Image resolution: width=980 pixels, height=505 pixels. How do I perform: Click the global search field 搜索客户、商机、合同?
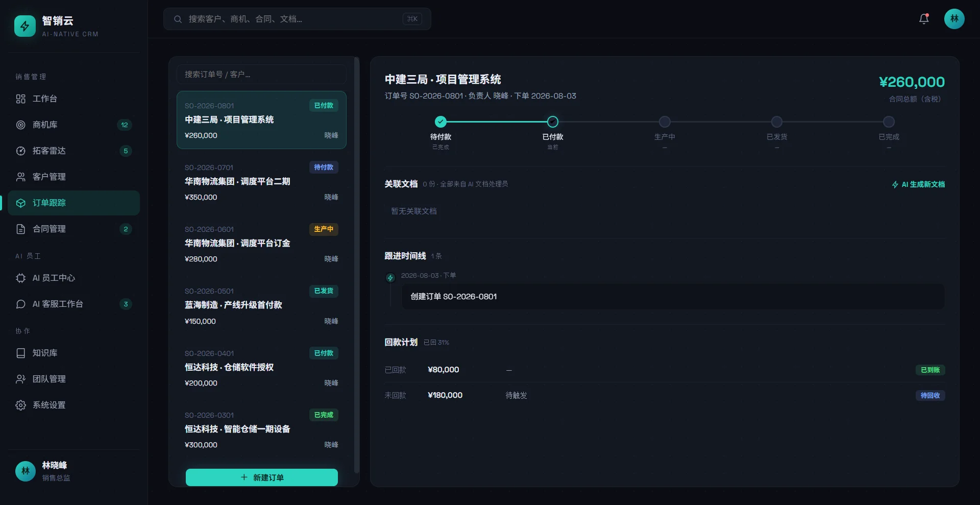click(297, 19)
